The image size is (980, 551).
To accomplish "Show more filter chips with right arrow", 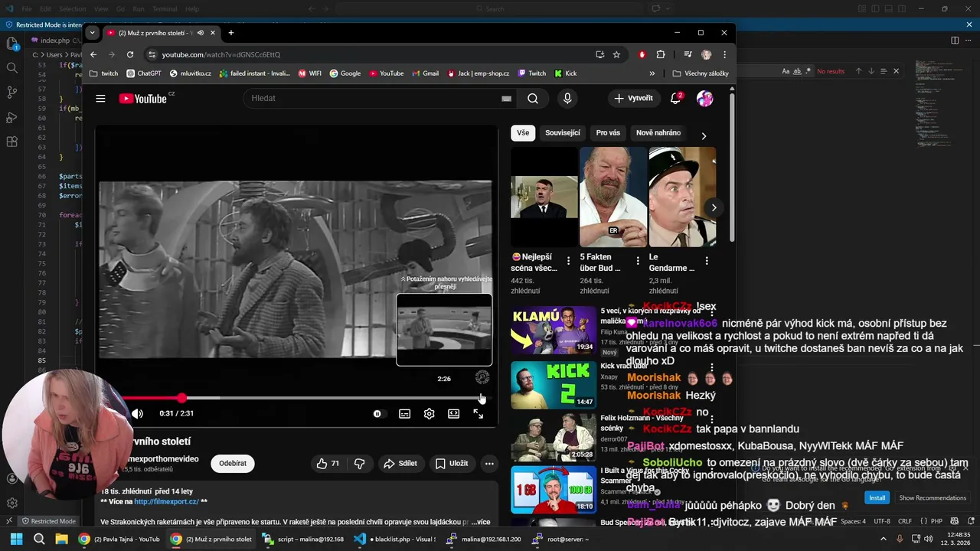I will point(704,135).
